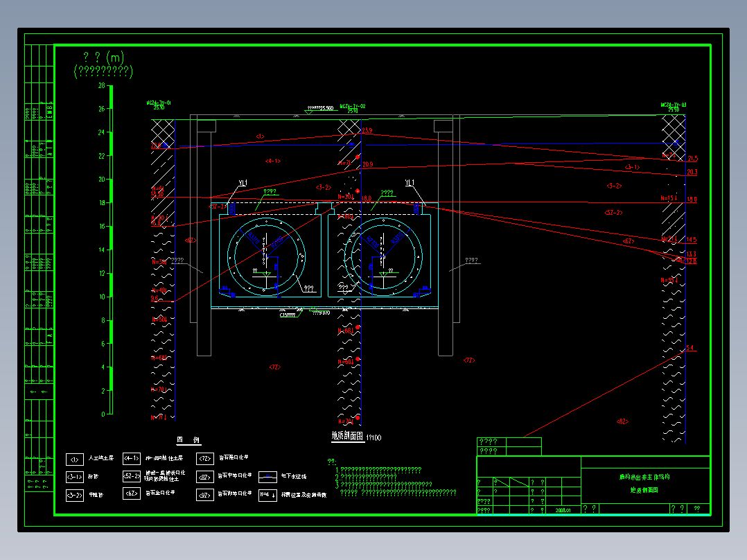The image size is (747, 560).
Task: Select title block text 盾构吊出井主体结构
Action: coord(644,477)
